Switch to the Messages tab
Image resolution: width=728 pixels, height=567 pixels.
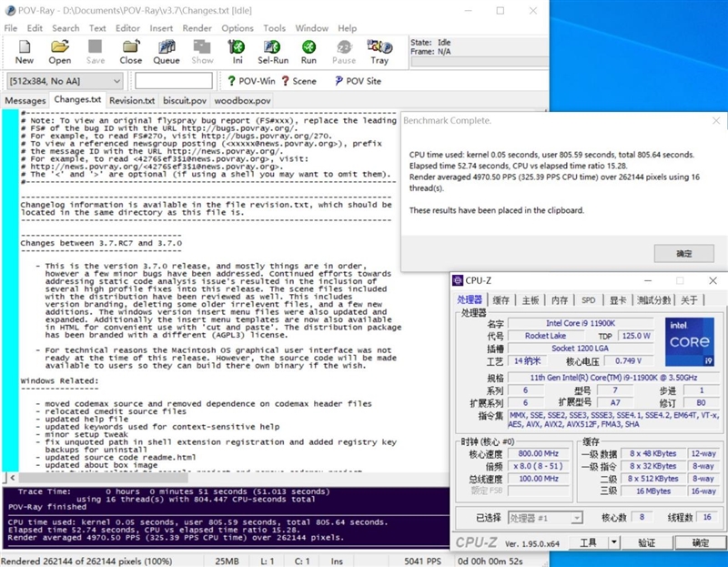click(25, 101)
